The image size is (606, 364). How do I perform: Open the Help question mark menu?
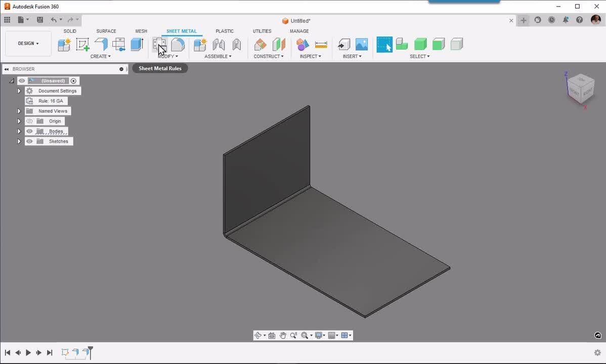click(x=579, y=20)
